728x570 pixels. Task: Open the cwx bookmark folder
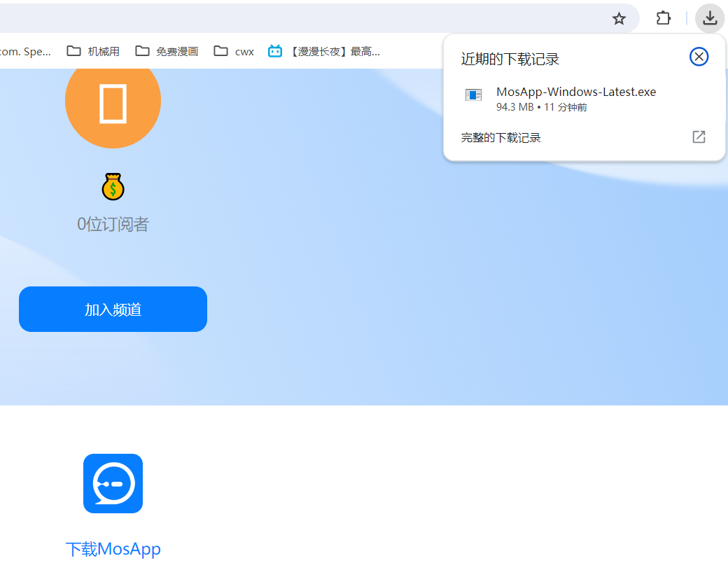[x=234, y=52]
